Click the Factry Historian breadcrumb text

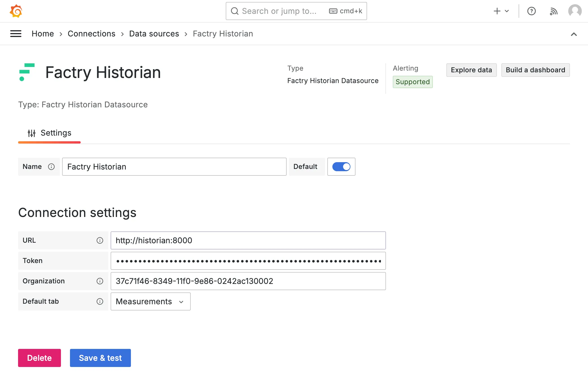click(223, 34)
